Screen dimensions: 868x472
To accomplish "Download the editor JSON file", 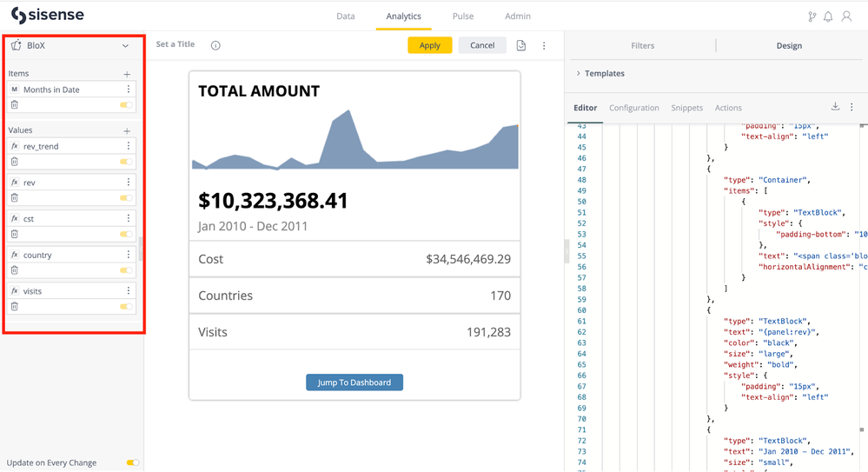I will [835, 107].
